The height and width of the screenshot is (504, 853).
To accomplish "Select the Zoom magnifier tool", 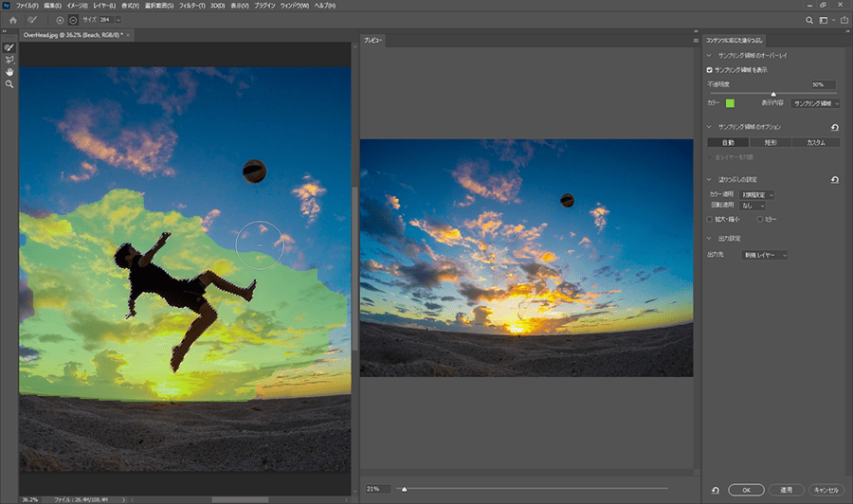I will click(9, 84).
